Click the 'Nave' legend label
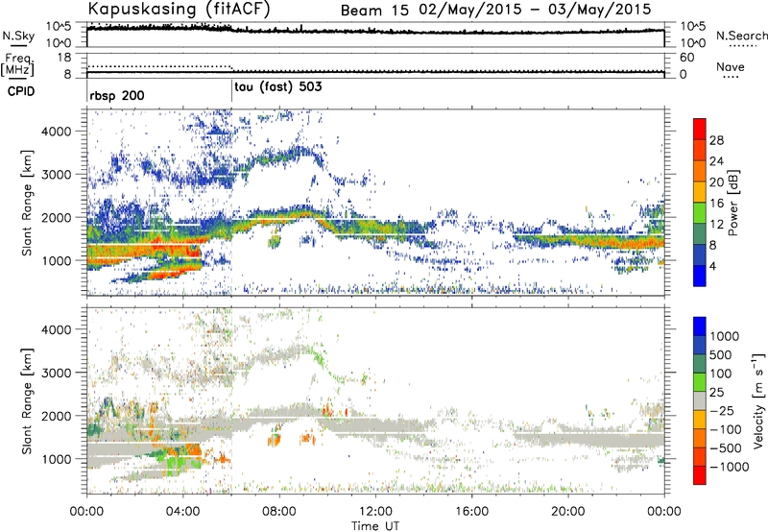 point(731,66)
